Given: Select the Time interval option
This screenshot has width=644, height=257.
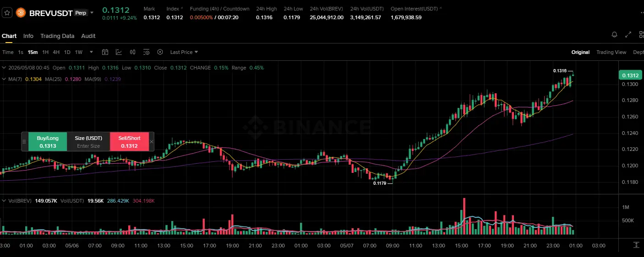Looking at the screenshot, I should click(8, 52).
